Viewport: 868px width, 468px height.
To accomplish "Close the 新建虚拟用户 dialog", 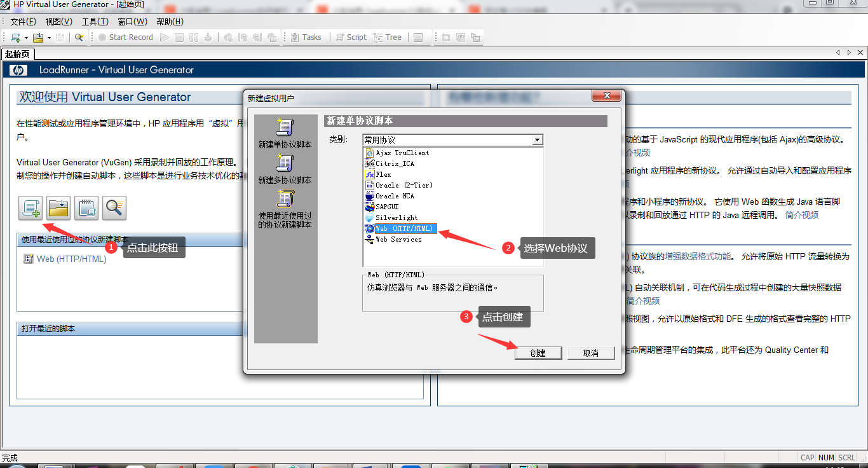I will [x=606, y=95].
